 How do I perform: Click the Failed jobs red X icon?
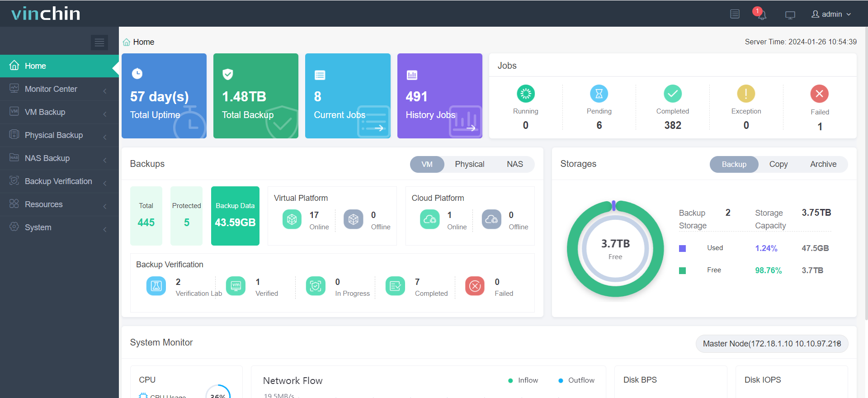point(820,94)
